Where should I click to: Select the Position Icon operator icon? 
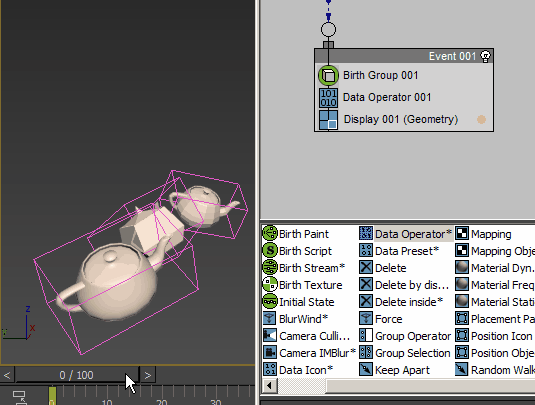462,336
